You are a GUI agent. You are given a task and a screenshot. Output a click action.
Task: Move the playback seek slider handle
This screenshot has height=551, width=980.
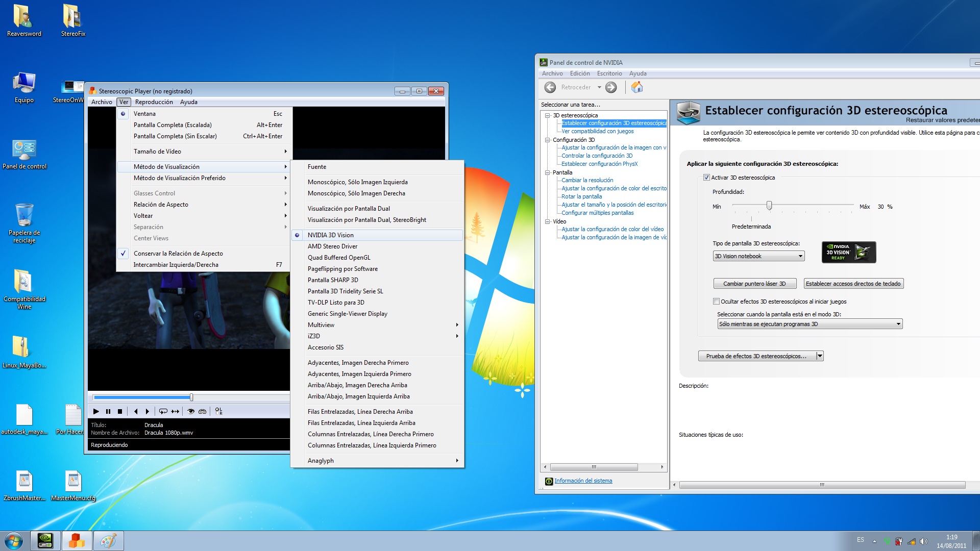[x=191, y=397]
